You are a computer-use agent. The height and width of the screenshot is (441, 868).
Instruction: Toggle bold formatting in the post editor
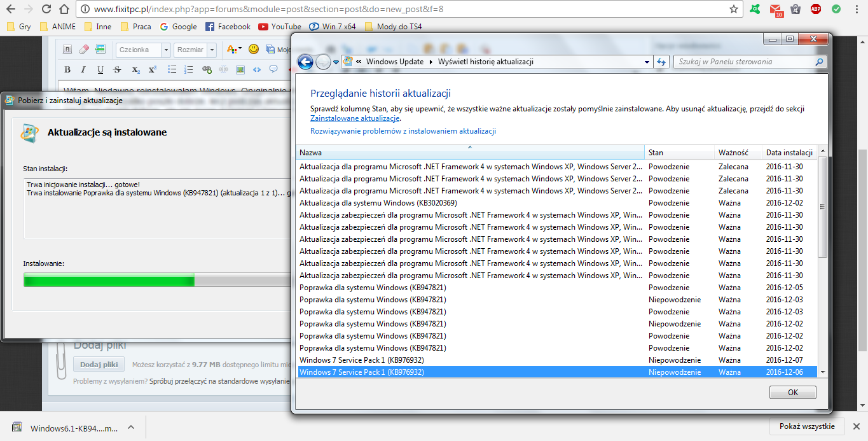(x=68, y=69)
